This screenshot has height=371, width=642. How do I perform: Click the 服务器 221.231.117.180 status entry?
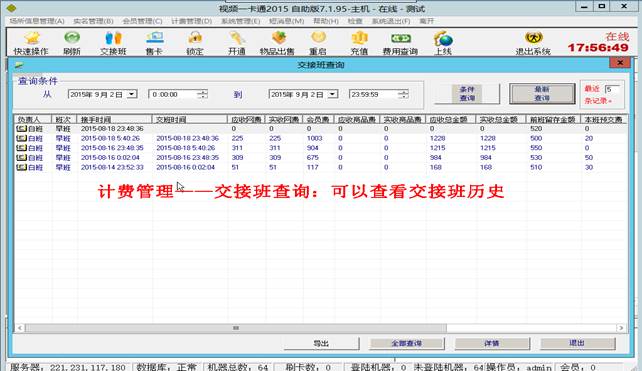(68, 367)
